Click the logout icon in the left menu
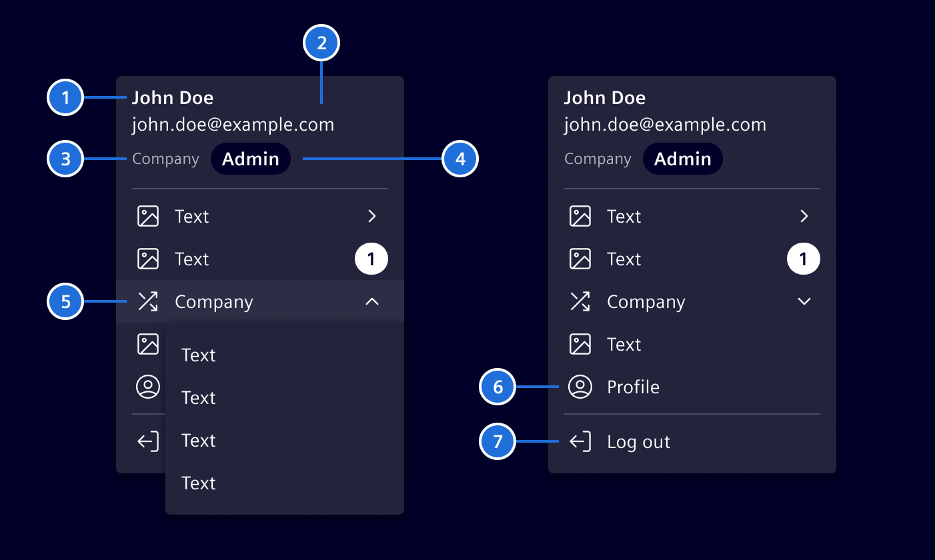Viewport: 935px width, 560px height. click(148, 441)
